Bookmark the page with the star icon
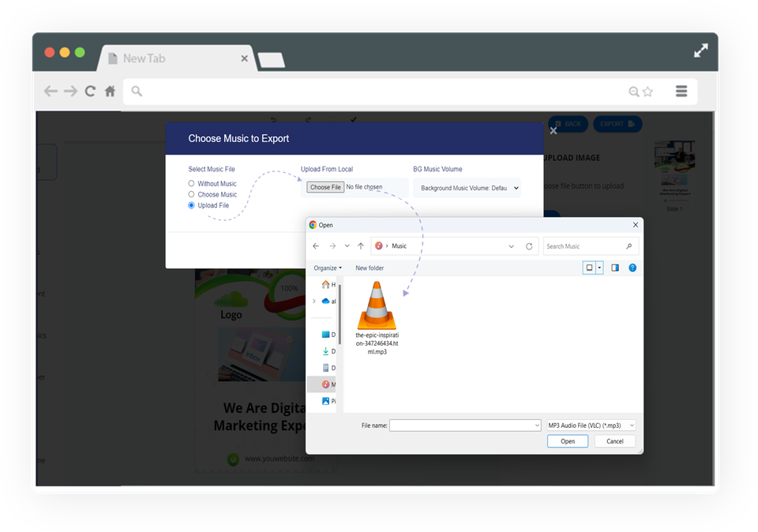 647,92
